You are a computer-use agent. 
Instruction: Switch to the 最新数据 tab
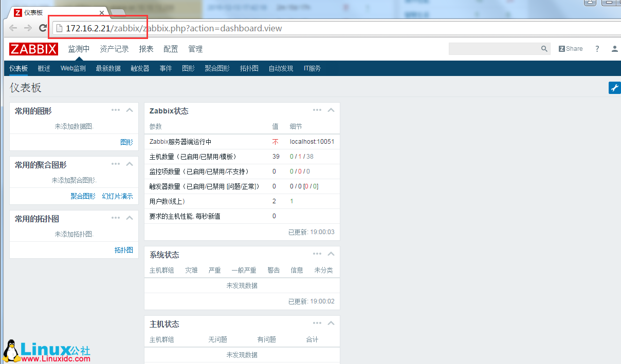tap(107, 67)
